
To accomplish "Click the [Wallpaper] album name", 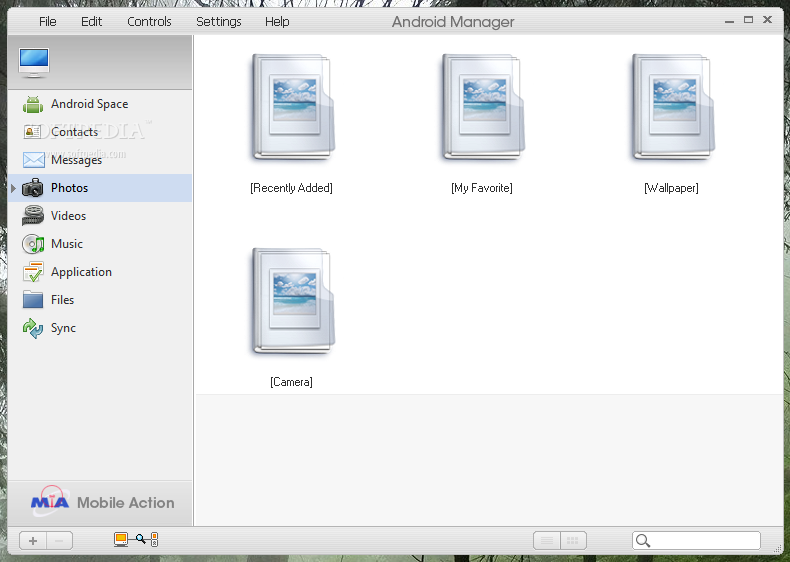I will 671,188.
